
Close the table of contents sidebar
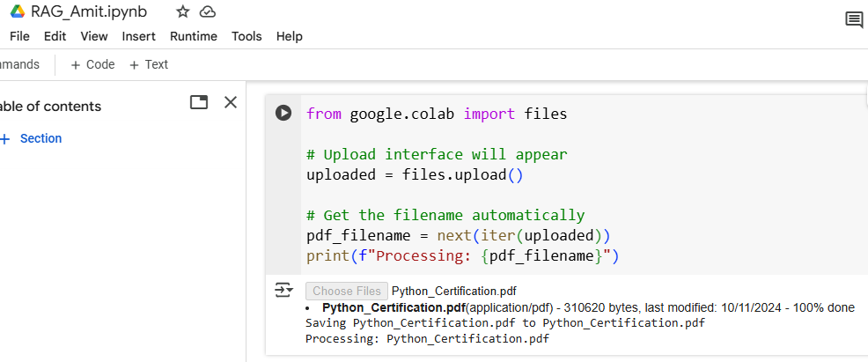click(x=231, y=102)
